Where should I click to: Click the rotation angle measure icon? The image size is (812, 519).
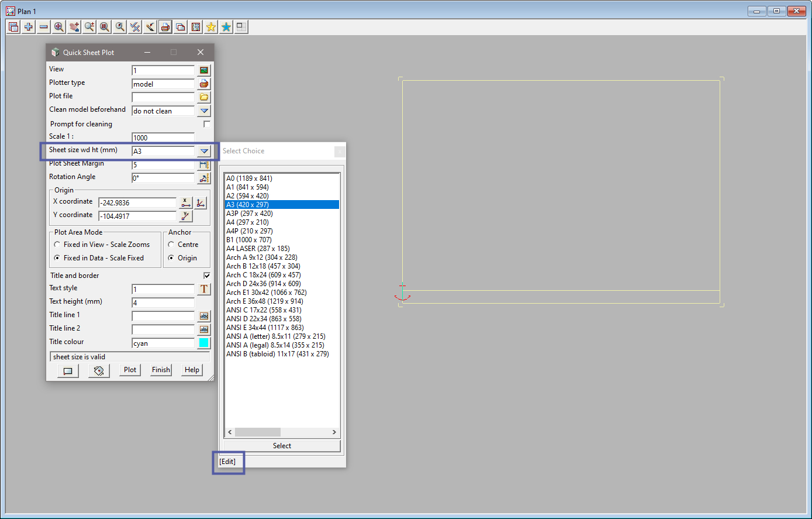click(204, 178)
